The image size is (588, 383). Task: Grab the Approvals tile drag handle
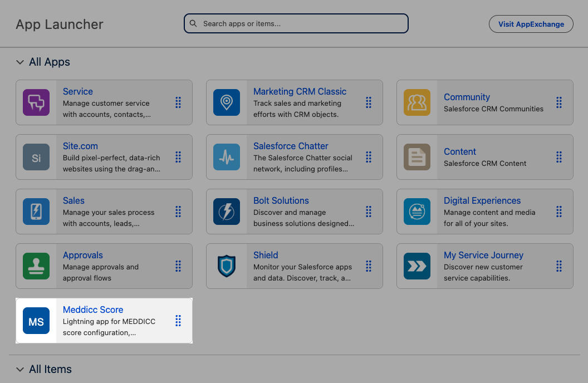(178, 266)
